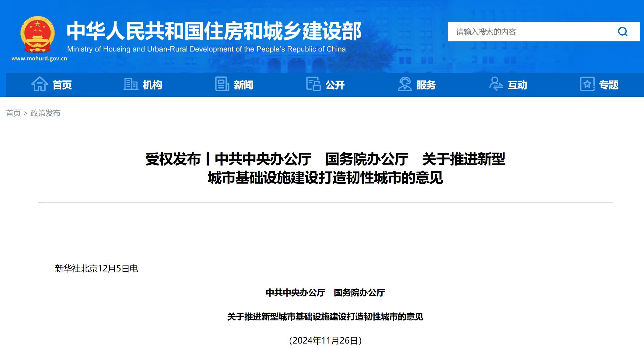Image resolution: width=644 pixels, height=349 pixels.
Task: Click the date (2024年11月26日)
Action: [x=325, y=340]
